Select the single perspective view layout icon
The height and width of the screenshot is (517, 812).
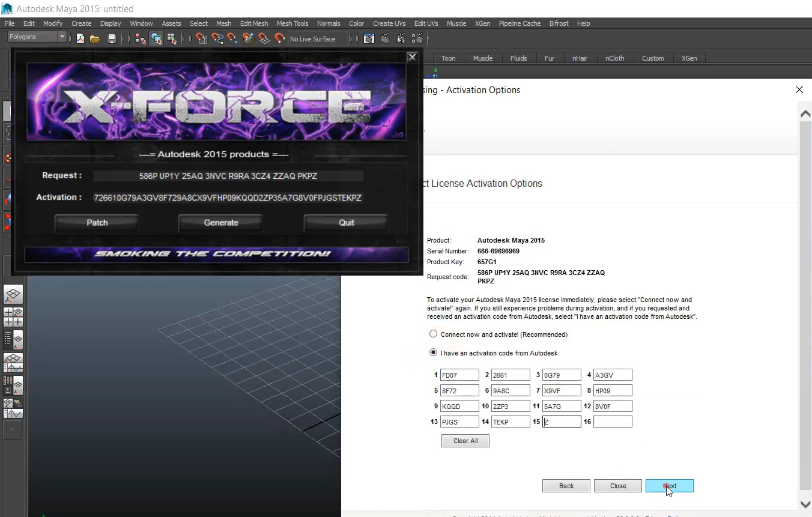pos(13,294)
